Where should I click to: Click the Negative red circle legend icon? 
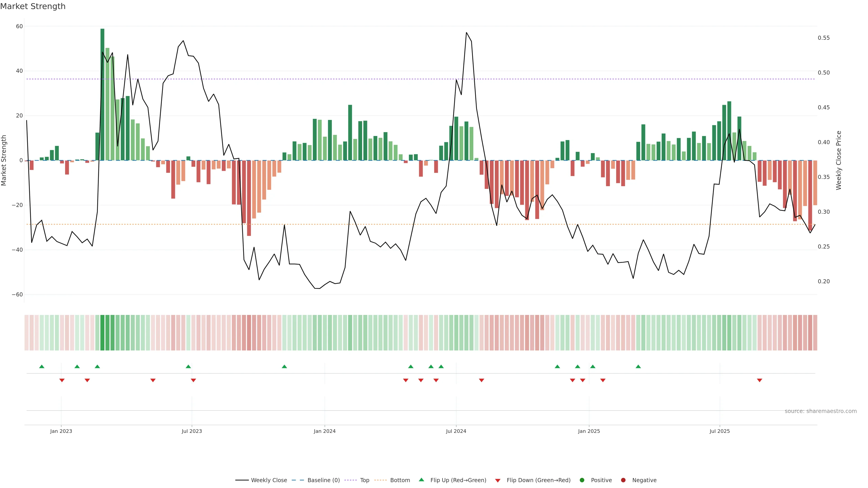[623, 480]
